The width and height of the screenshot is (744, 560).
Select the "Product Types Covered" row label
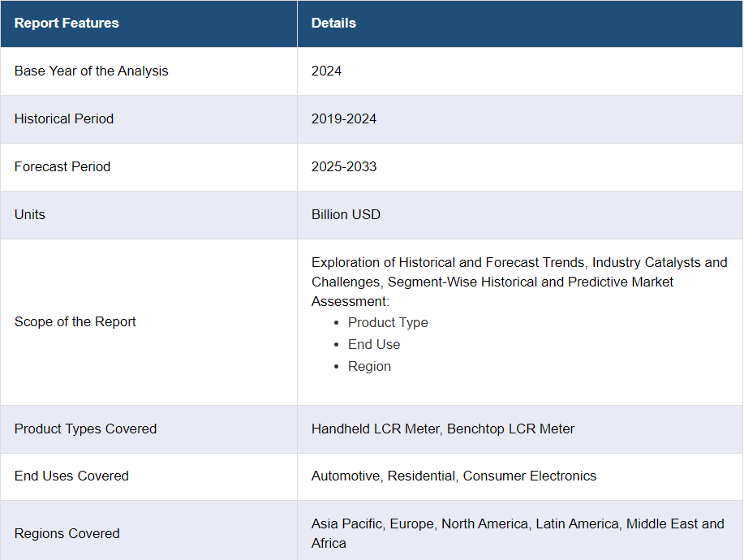click(x=85, y=429)
